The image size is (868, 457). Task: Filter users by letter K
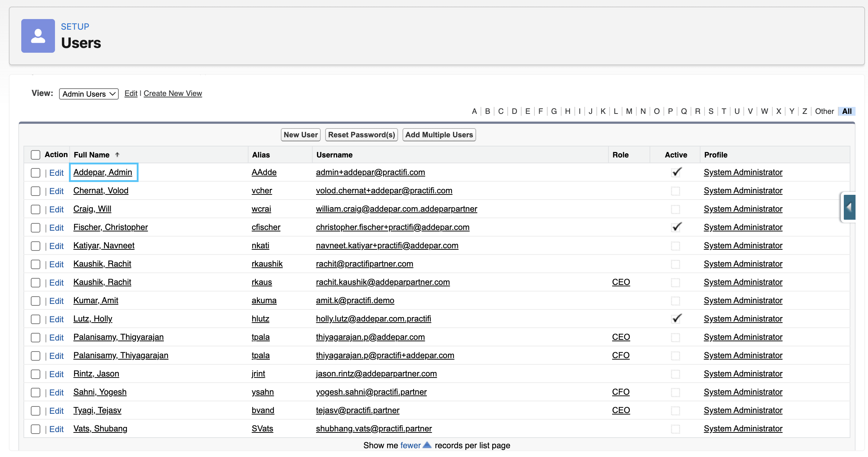tap(603, 111)
